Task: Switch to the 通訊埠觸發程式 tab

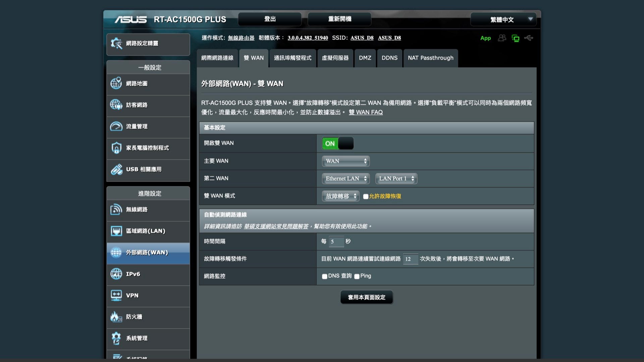Action: click(292, 58)
